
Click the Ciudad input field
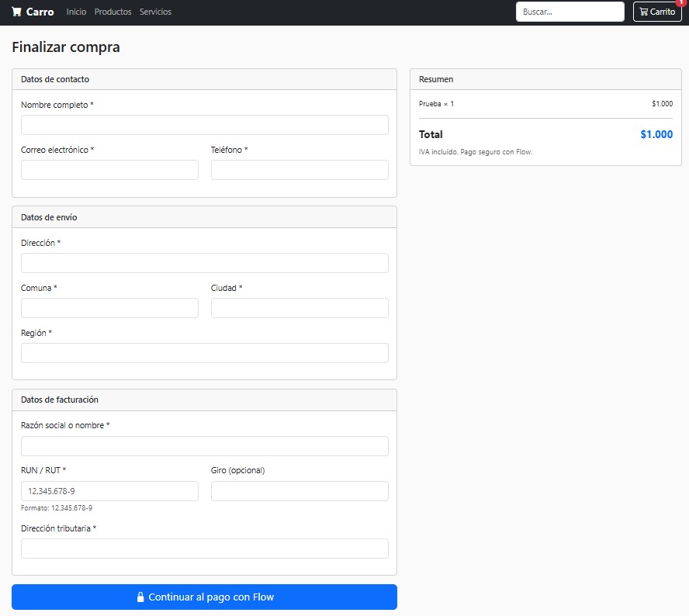pyautogui.click(x=299, y=308)
